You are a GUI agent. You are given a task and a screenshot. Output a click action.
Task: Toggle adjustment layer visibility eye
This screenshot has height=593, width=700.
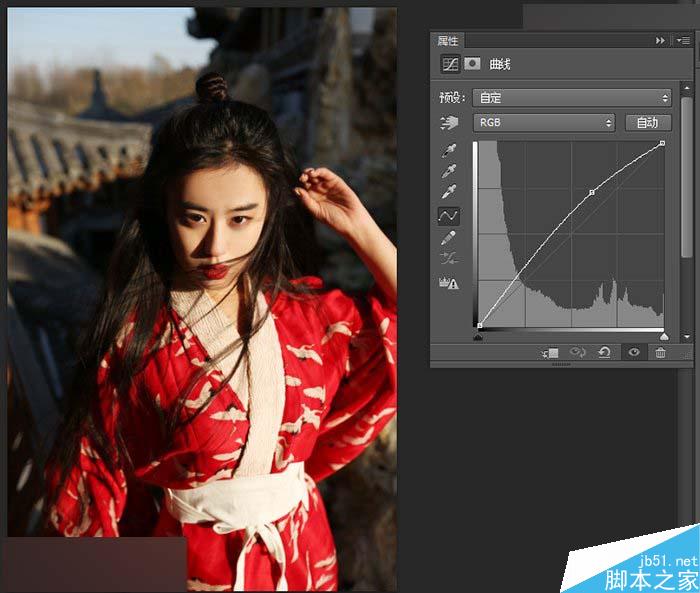coord(633,353)
